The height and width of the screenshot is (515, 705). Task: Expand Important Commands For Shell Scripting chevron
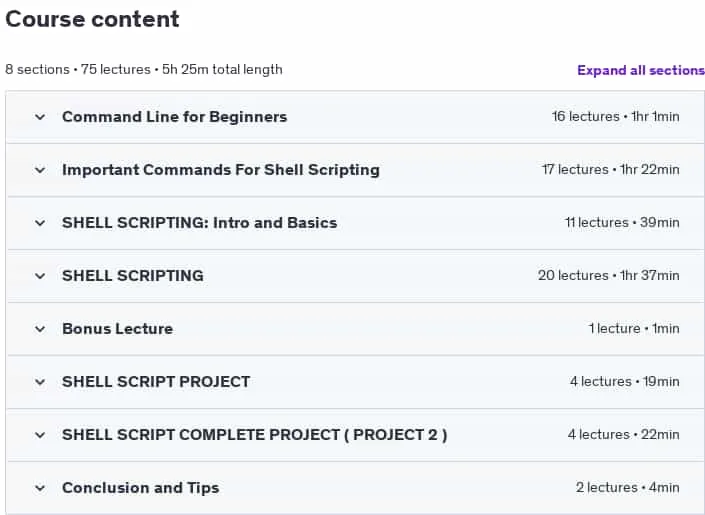click(40, 170)
